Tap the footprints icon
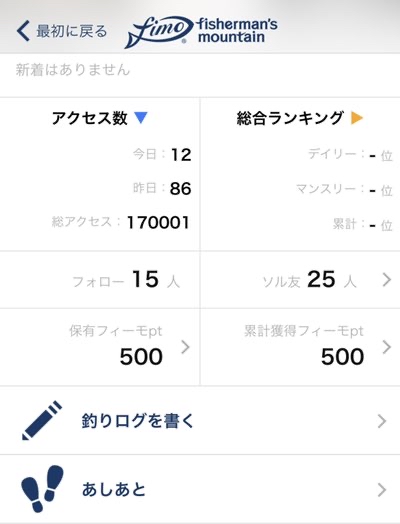400x524 pixels. pos(42,489)
